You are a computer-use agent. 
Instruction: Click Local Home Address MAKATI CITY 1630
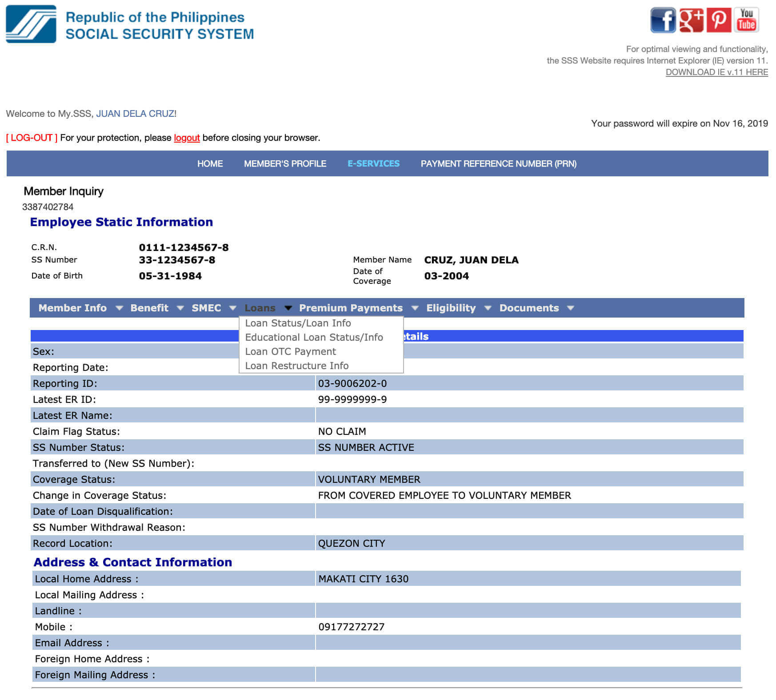point(363,578)
